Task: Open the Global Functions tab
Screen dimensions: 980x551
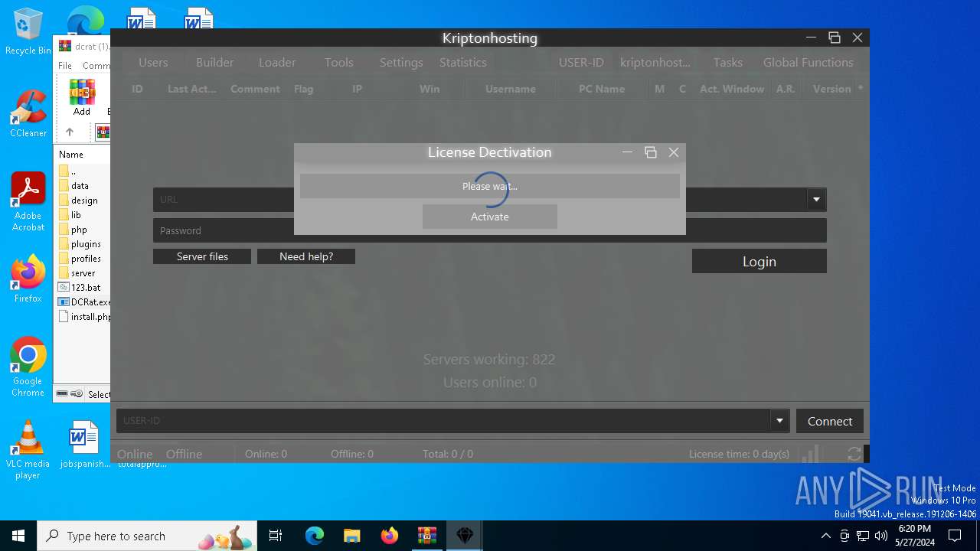Action: [808, 63]
